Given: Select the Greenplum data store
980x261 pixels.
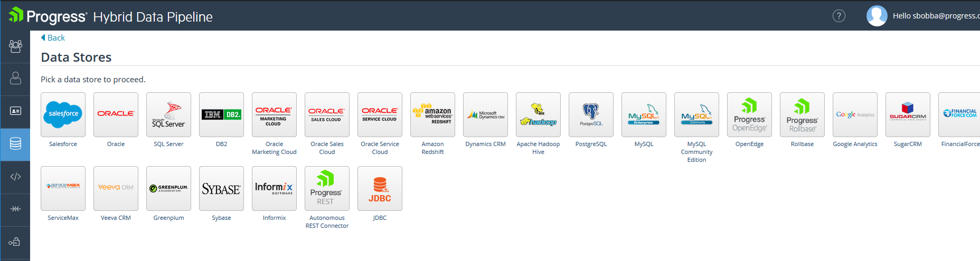Looking at the screenshot, I should [168, 188].
